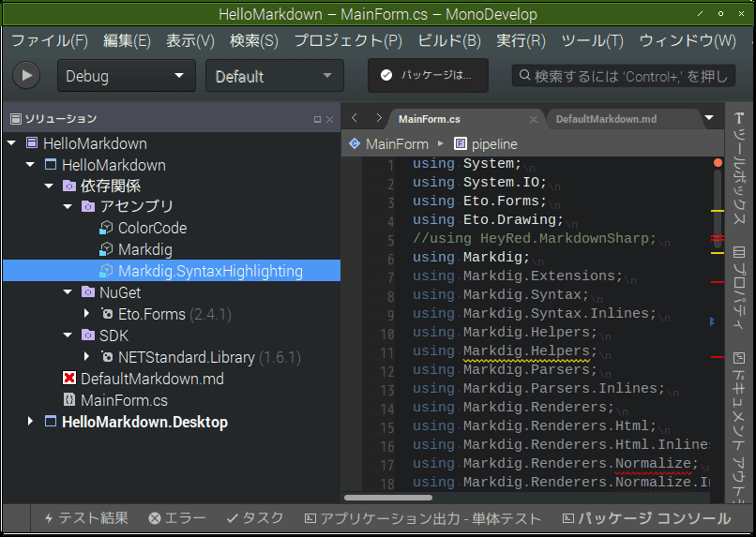Collapse the SDK folder

point(68,335)
